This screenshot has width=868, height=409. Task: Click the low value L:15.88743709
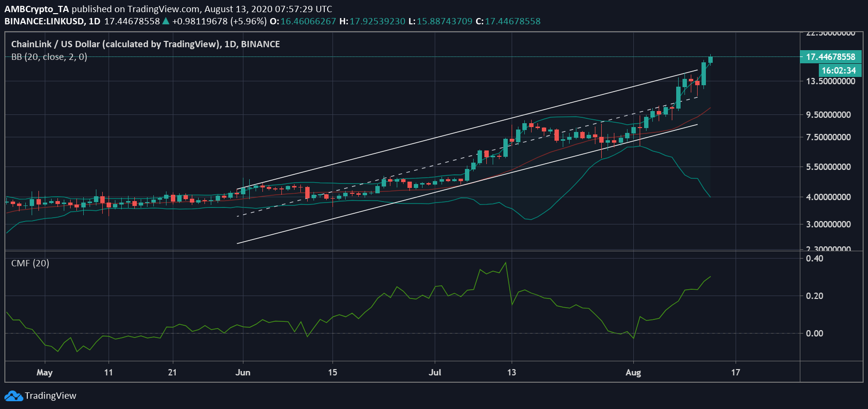(x=441, y=21)
